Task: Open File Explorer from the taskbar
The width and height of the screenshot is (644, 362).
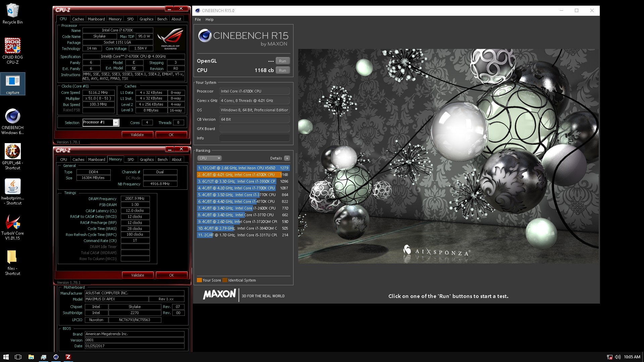Action: [31, 357]
